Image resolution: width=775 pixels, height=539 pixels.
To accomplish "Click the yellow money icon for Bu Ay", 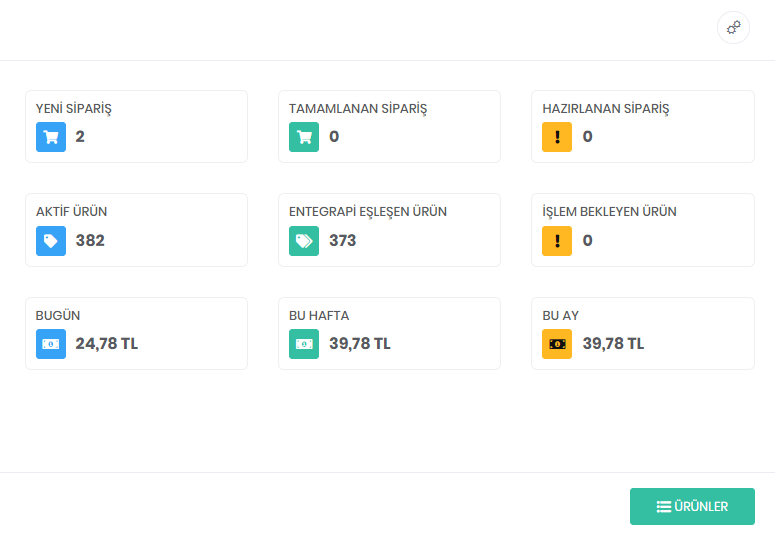I will pos(557,344).
